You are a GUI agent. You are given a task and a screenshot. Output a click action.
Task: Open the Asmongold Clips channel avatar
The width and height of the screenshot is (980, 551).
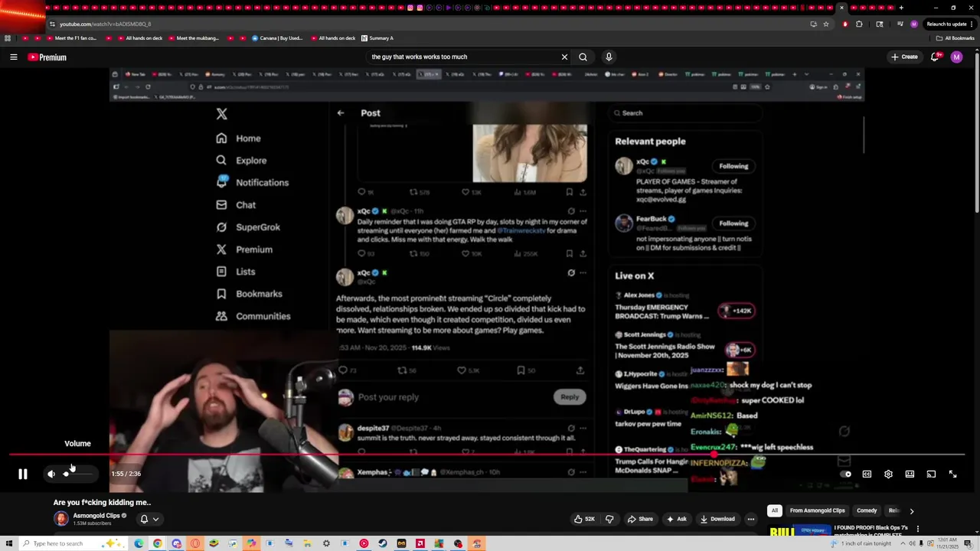point(61,519)
